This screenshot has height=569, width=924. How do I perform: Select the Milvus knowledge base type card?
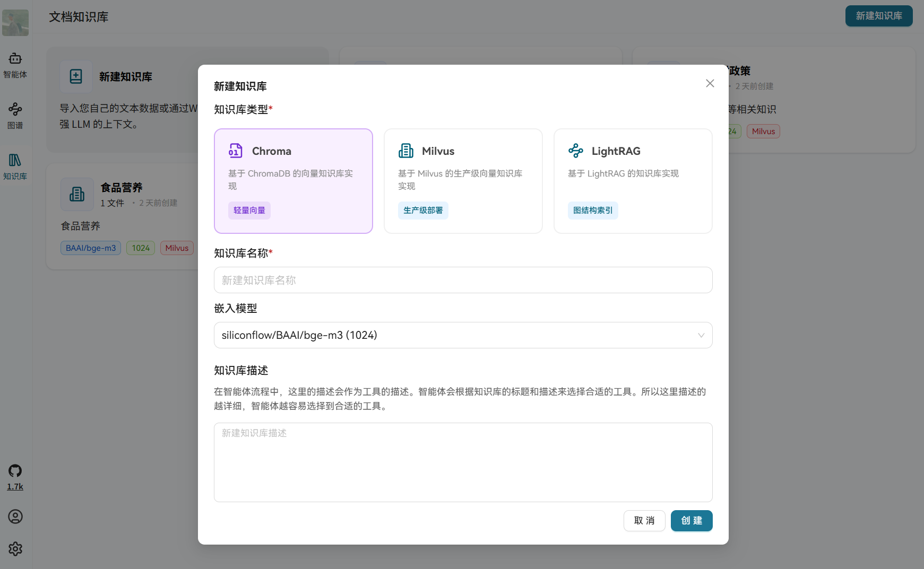point(463,181)
